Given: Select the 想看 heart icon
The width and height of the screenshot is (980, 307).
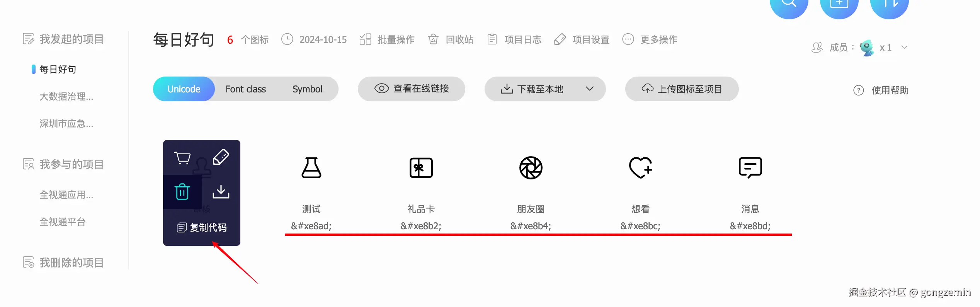Looking at the screenshot, I should [641, 168].
